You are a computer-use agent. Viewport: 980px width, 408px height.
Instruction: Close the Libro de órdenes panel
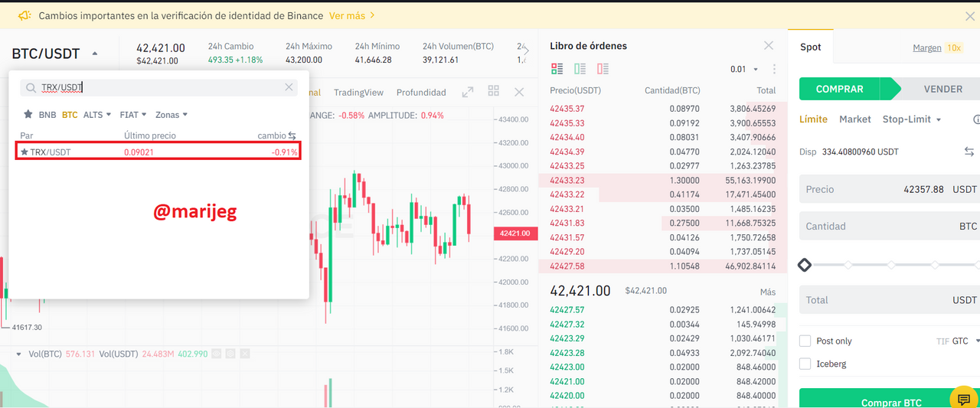(769, 46)
